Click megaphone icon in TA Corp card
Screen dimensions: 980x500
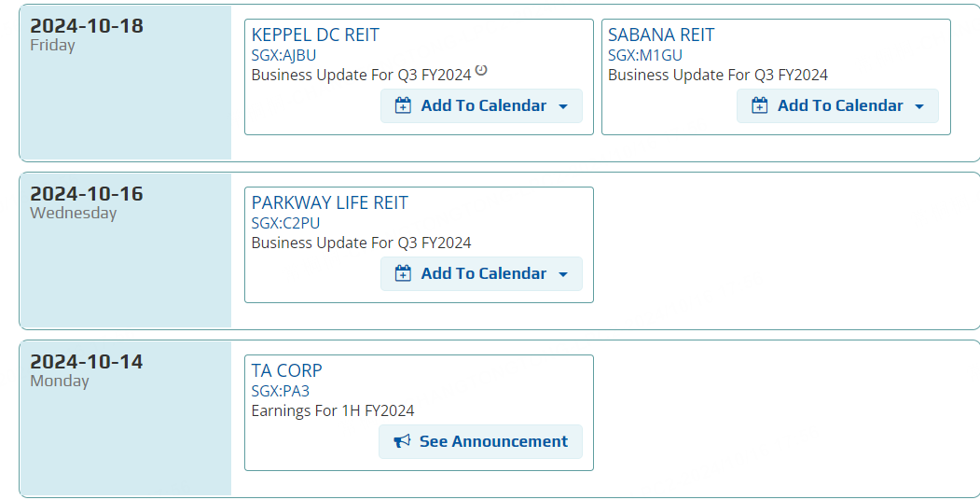pos(402,441)
